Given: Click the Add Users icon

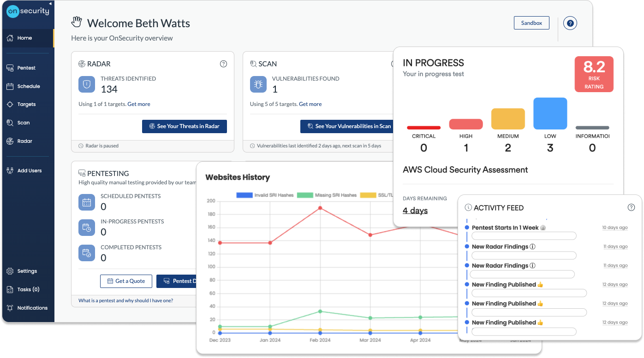Looking at the screenshot, I should (x=10, y=170).
